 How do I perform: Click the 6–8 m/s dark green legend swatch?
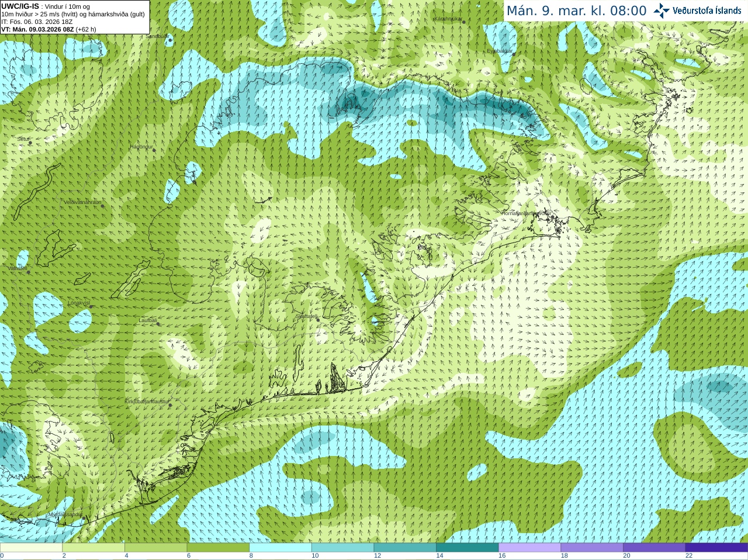[218, 548]
